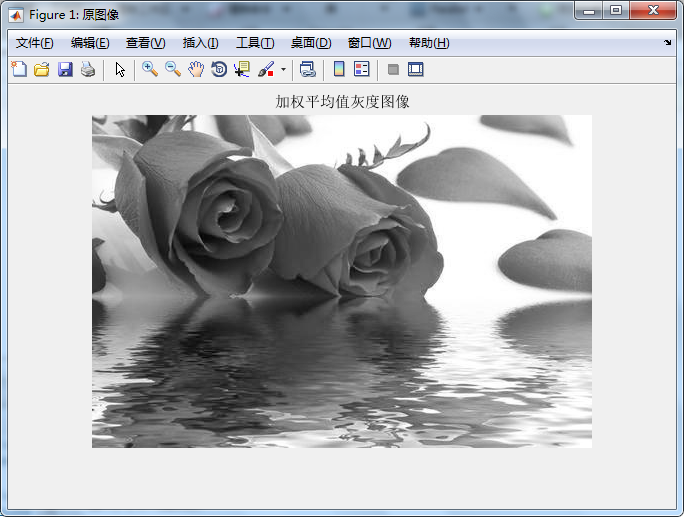Open the 工具(T) menu
684x517 pixels.
pos(255,43)
